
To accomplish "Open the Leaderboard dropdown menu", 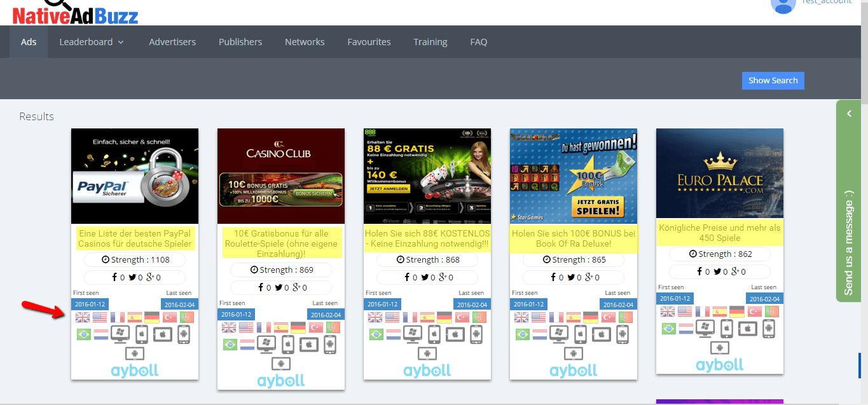I will coord(91,41).
